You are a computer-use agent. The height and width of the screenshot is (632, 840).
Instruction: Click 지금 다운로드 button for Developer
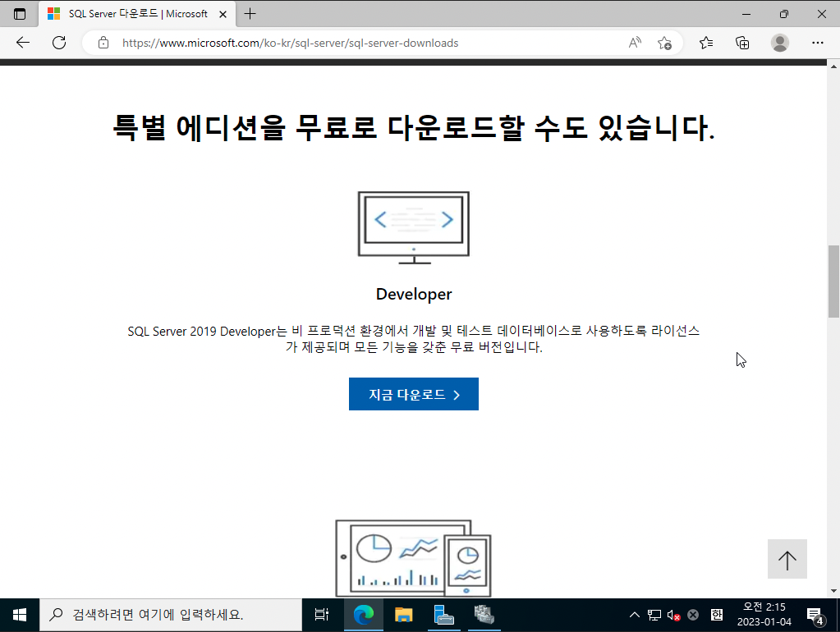pyautogui.click(x=414, y=394)
